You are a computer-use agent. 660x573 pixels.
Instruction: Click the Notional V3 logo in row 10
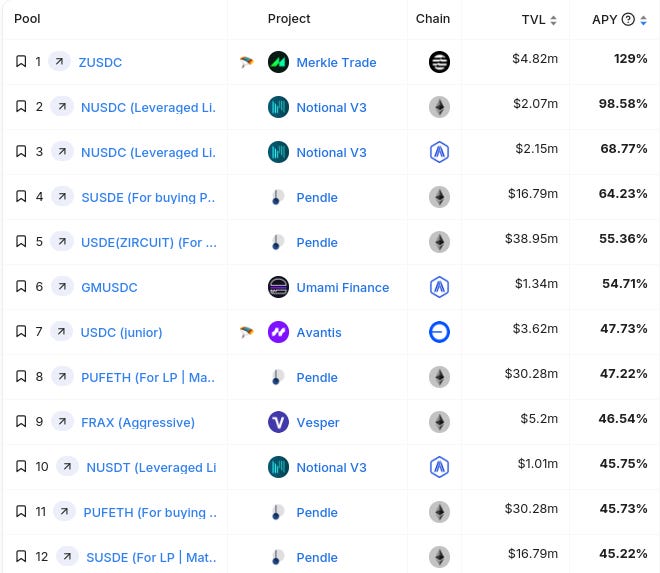[278, 467]
